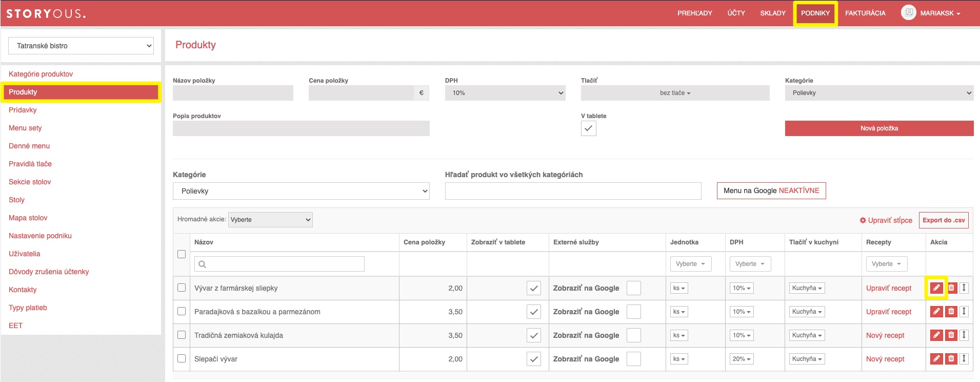This screenshot has height=382, width=980.
Task: Click the Export do .csv button
Action: 944,220
